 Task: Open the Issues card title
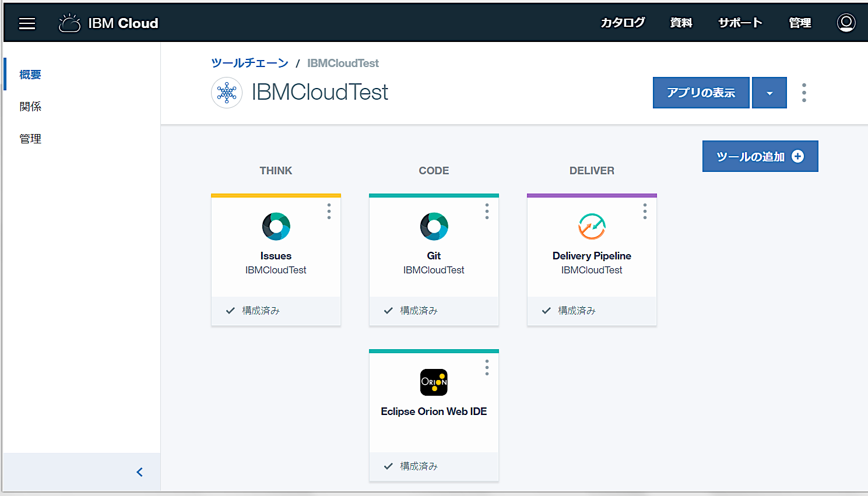click(x=276, y=256)
